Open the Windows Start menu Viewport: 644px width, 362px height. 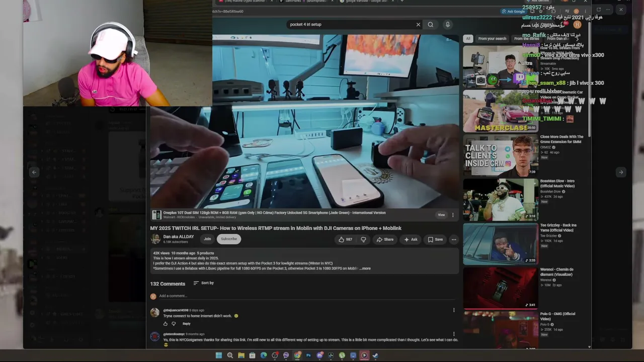tap(219, 355)
